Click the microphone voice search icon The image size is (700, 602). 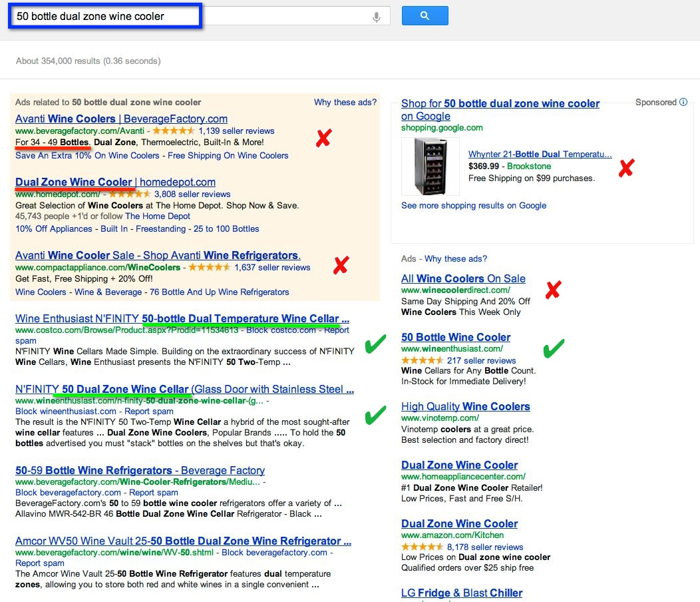[377, 17]
